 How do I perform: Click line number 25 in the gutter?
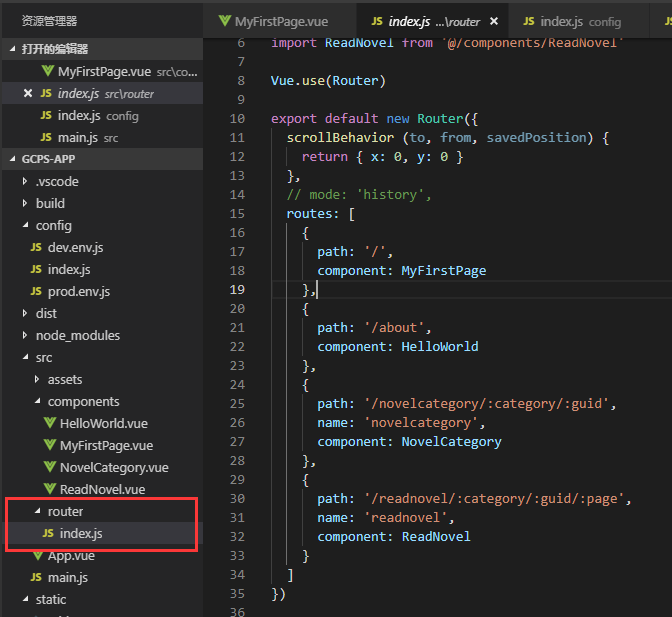[x=237, y=404]
